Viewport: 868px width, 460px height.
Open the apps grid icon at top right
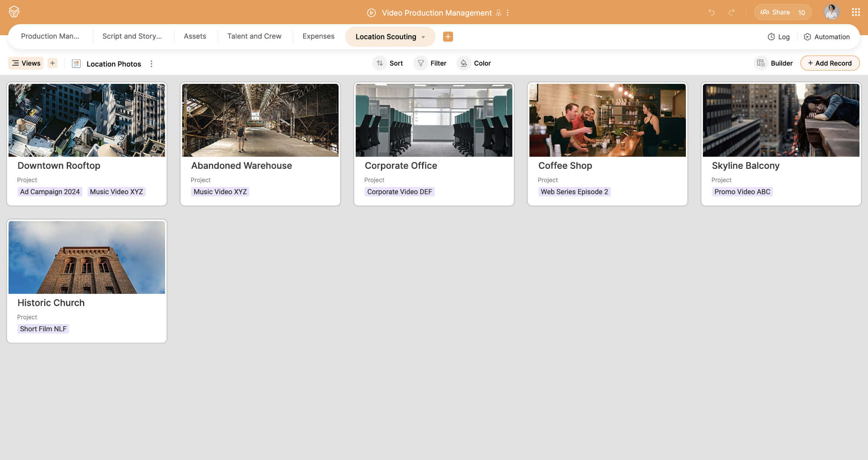click(856, 12)
